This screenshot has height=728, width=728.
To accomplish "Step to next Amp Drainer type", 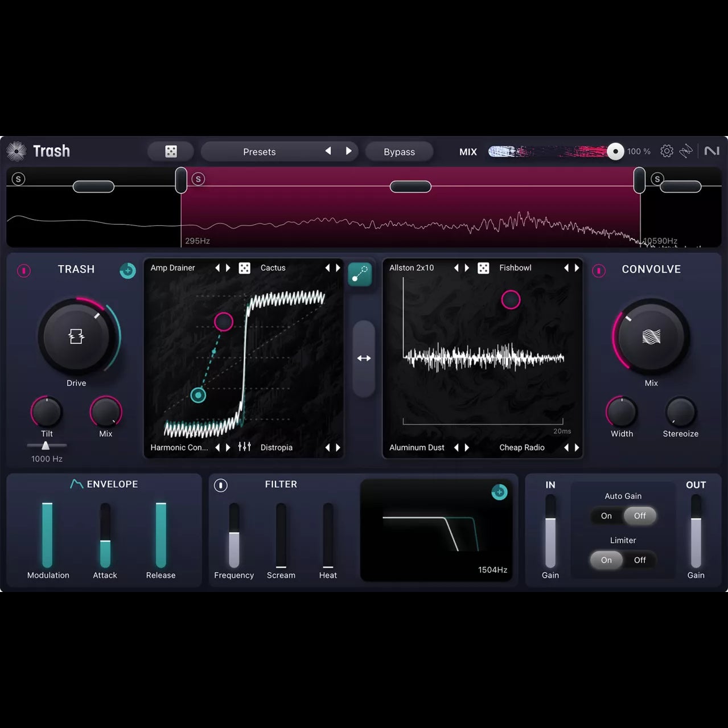I will point(228,268).
